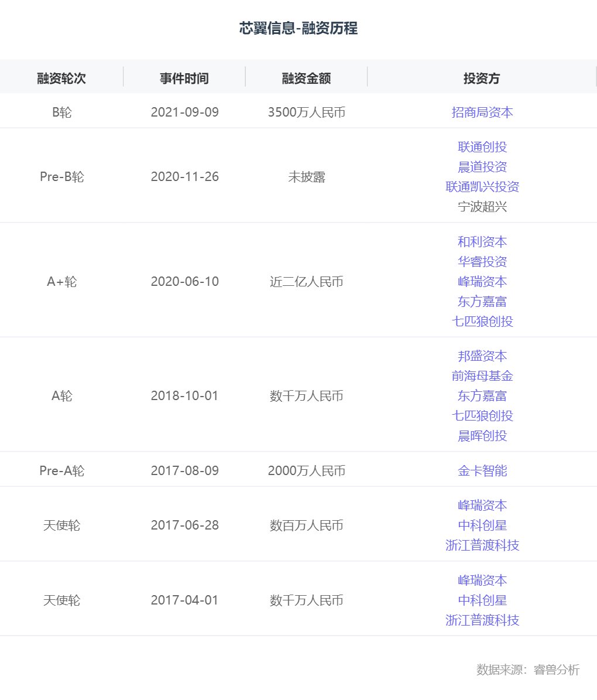Click the date 2017-06-28
Image resolution: width=597 pixels, height=700 pixels.
point(185,525)
